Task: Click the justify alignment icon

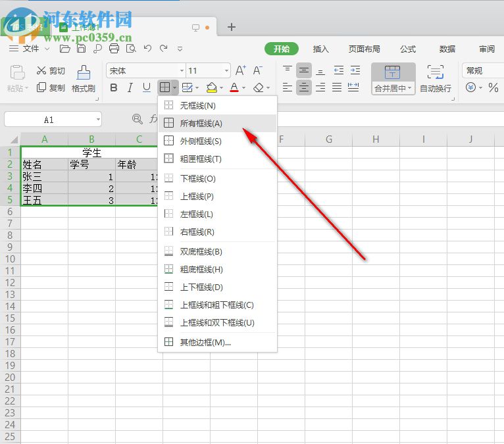Action: 337,87
